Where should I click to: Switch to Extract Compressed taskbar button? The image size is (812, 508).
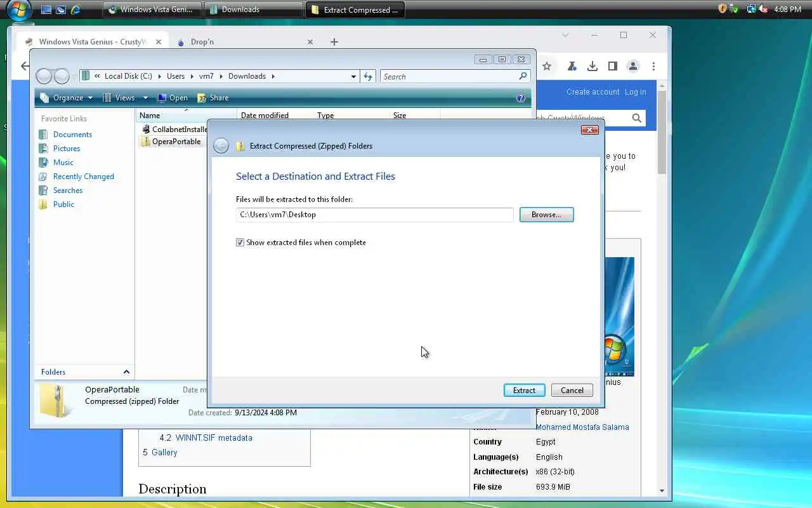355,10
